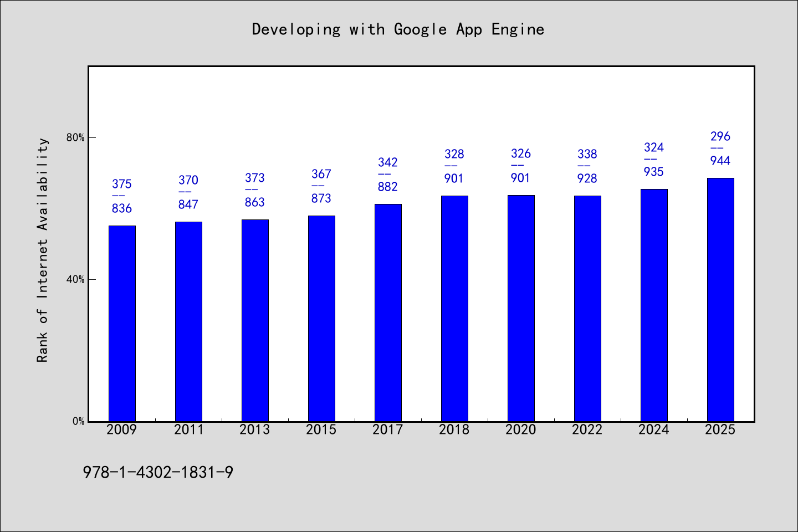Image resolution: width=798 pixels, height=532 pixels.
Task: Click x-axis label 2017
Action: [x=388, y=429]
